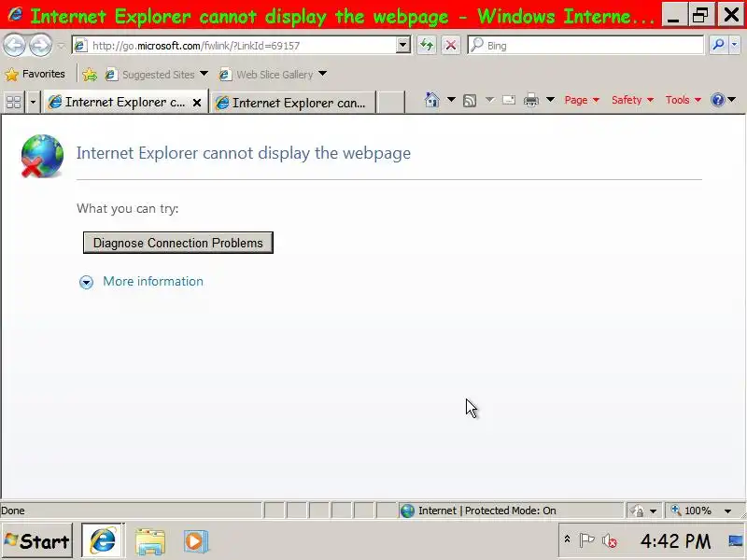Screen dimensions: 747x560
Task: Open the privacy report status bar icon
Action: [637, 511]
